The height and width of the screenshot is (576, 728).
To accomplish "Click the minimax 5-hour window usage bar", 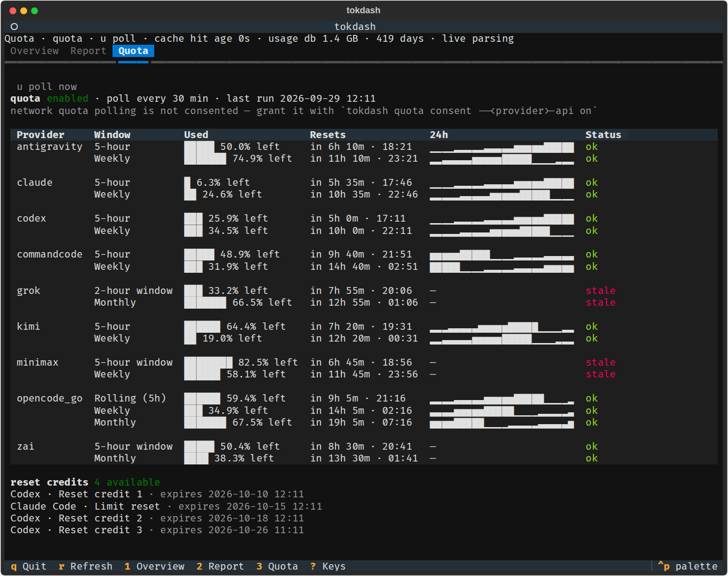I will pos(208,362).
